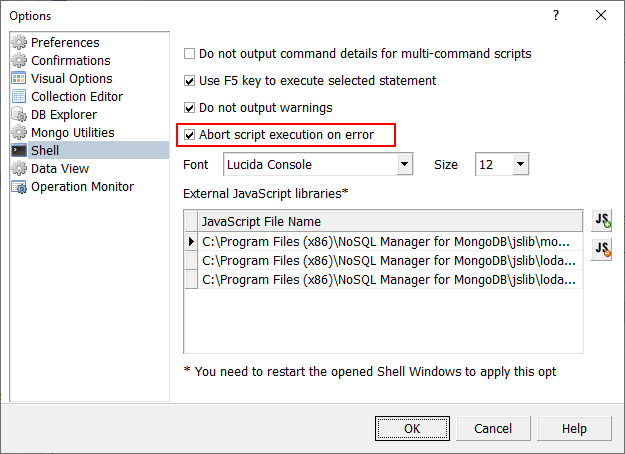Open the Mongo Utilities settings page
This screenshot has width=625, height=454.
pos(72,133)
